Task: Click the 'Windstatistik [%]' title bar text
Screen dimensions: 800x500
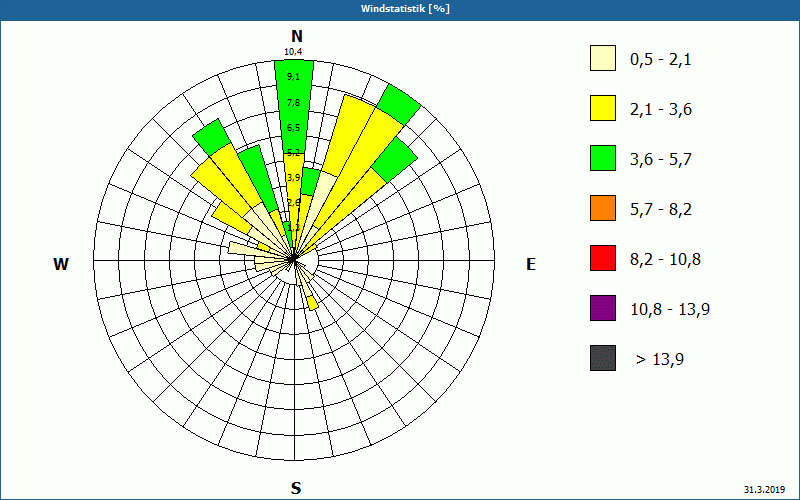Action: 405,9
